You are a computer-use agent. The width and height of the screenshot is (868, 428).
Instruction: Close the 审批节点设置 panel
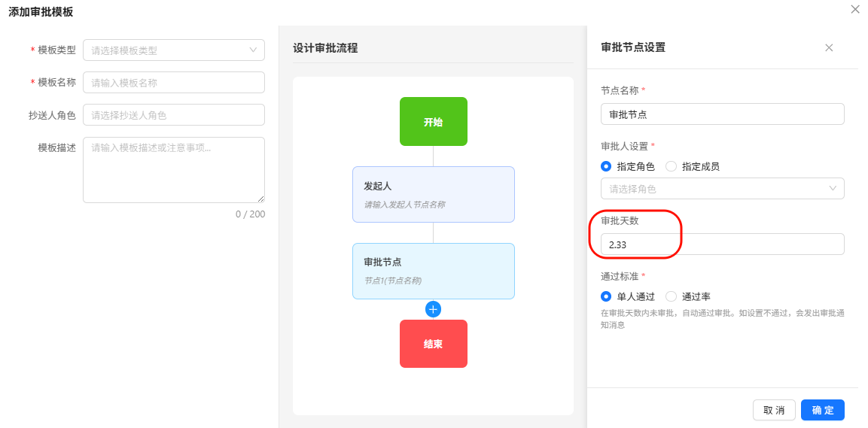829,47
